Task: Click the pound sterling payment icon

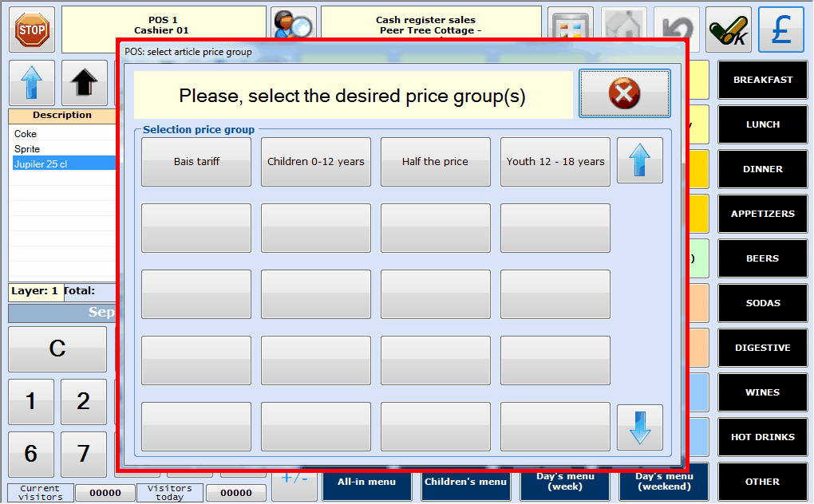Action: pyautogui.click(x=780, y=30)
